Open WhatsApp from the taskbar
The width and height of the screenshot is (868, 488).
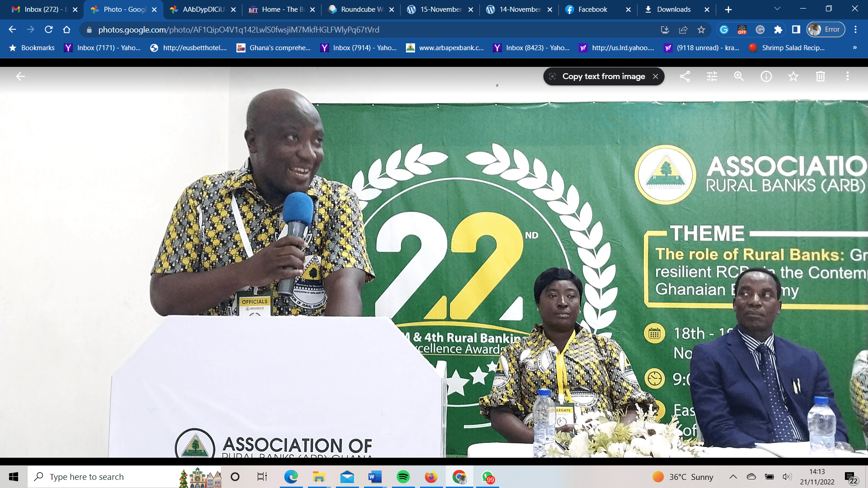pos(488,477)
